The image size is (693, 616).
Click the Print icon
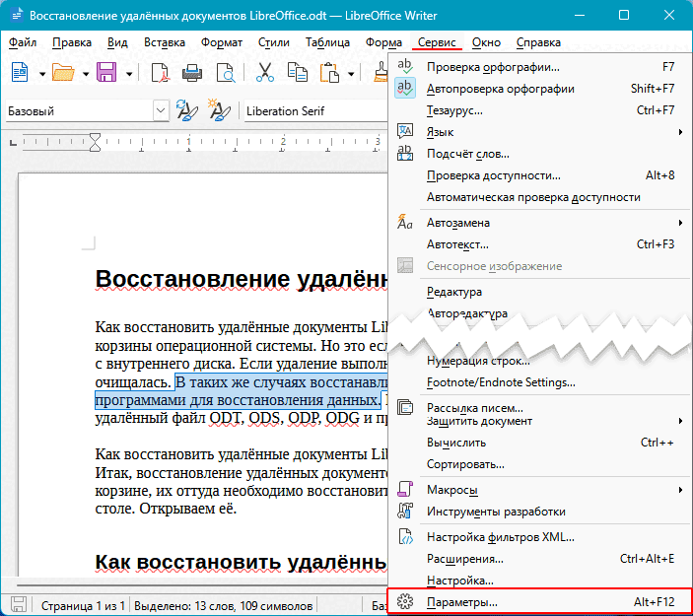coord(192,73)
